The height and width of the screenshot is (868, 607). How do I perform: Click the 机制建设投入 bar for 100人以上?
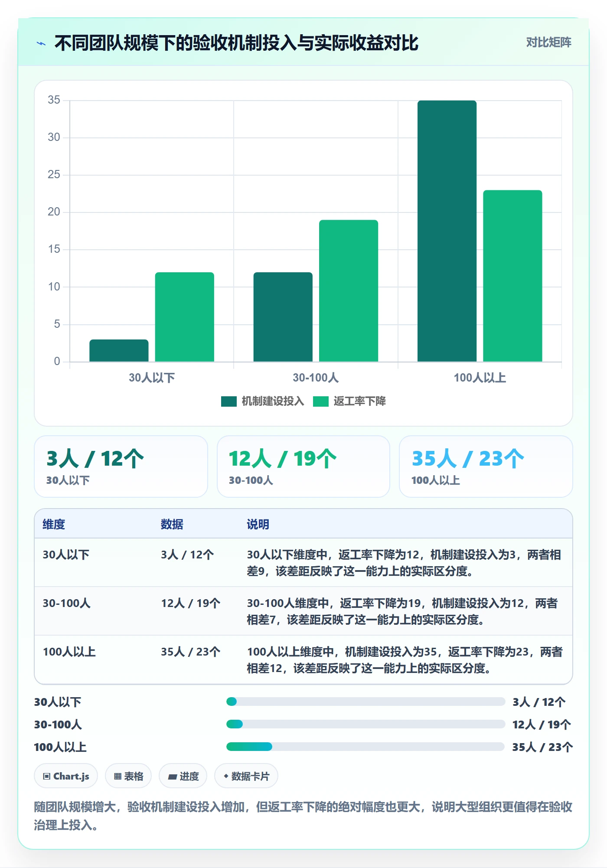[x=447, y=231]
